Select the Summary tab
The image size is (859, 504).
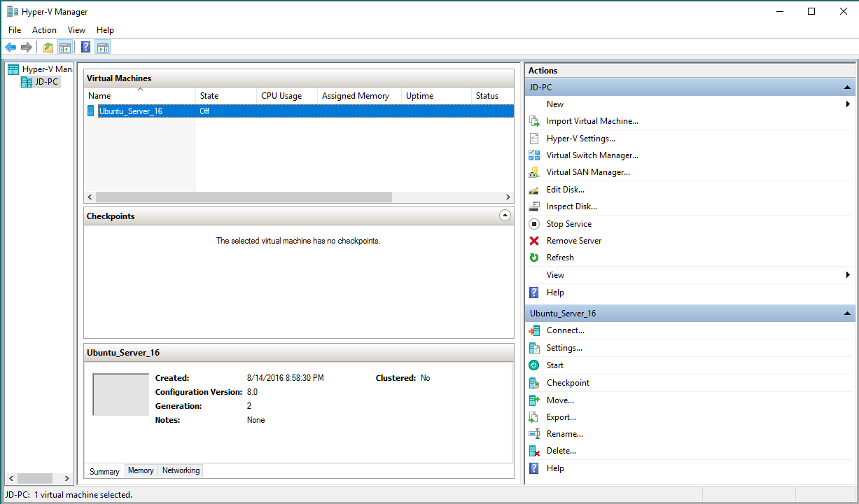(x=104, y=472)
